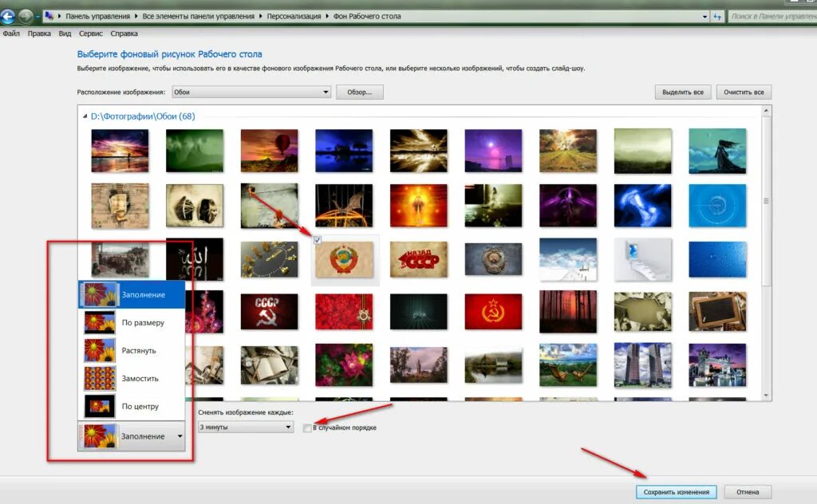This screenshot has height=504, width=817.
Task: Select the pink lotus flower wallpaper
Action: point(344,365)
